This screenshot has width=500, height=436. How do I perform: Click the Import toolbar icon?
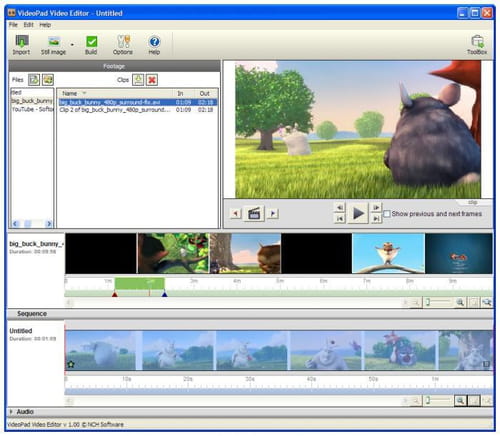coord(21,45)
